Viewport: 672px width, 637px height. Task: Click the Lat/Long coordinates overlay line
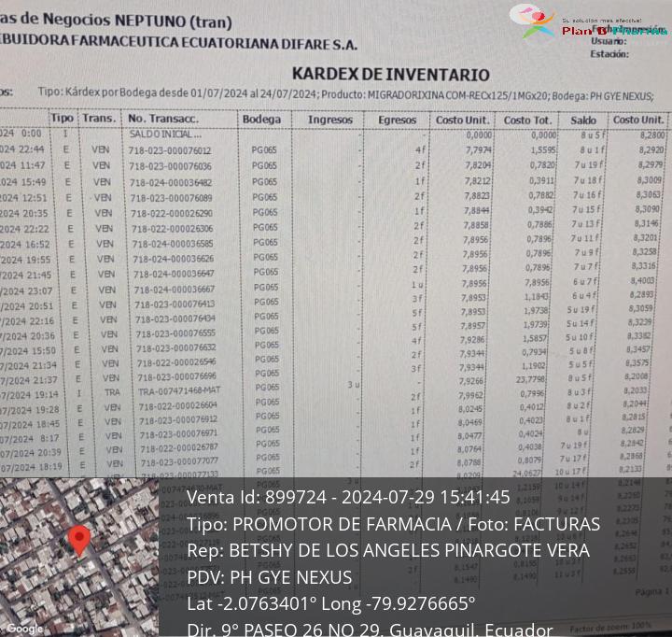point(330,604)
